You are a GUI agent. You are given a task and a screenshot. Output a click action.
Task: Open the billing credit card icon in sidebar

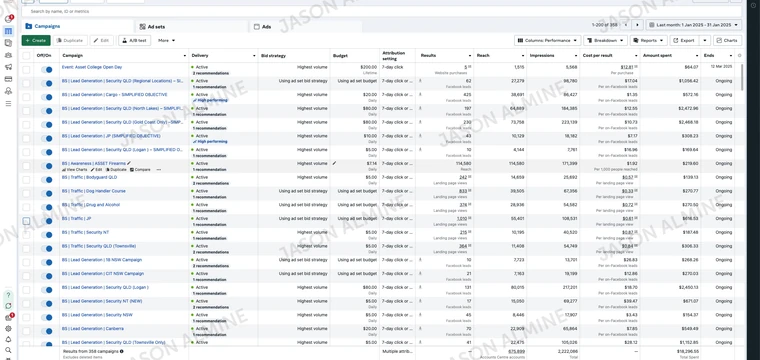coord(8,79)
